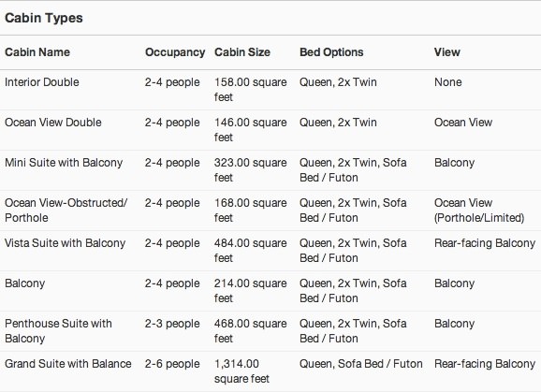
Task: Select the Bed Options column header
Action: coord(331,52)
